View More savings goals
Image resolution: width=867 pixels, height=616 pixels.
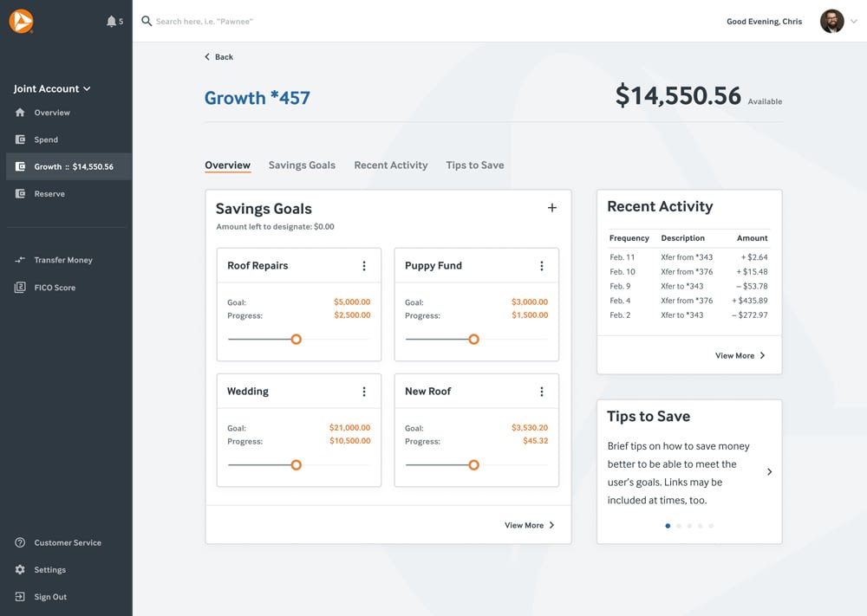pyautogui.click(x=529, y=525)
